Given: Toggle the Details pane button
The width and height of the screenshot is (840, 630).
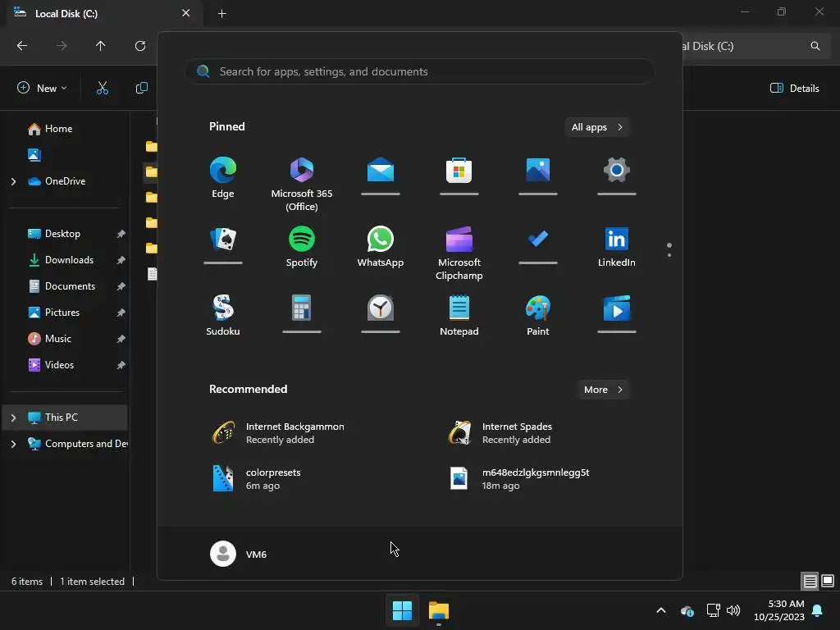Looking at the screenshot, I should [x=794, y=88].
